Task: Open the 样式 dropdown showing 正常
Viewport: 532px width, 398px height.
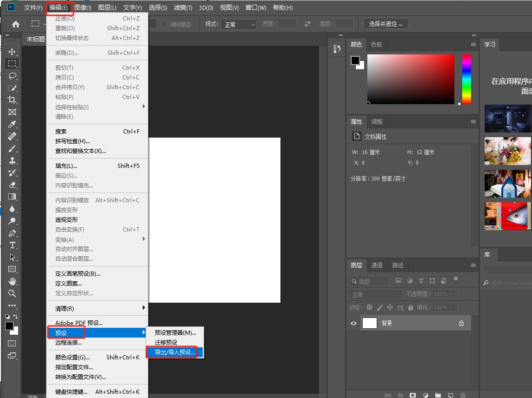Action: coord(239,24)
